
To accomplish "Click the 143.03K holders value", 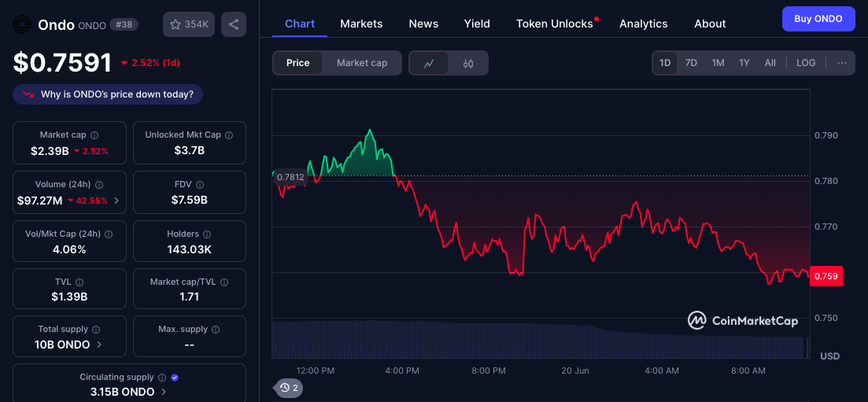I will [190, 249].
